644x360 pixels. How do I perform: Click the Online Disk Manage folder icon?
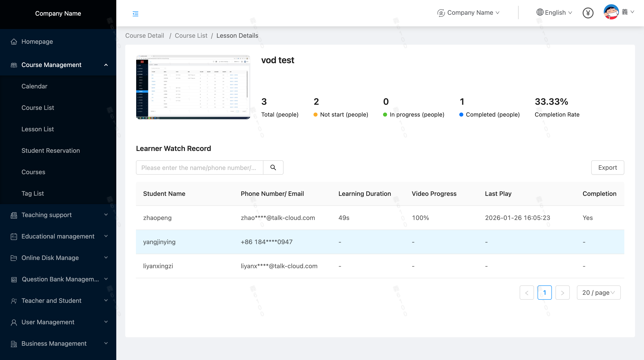click(14, 258)
